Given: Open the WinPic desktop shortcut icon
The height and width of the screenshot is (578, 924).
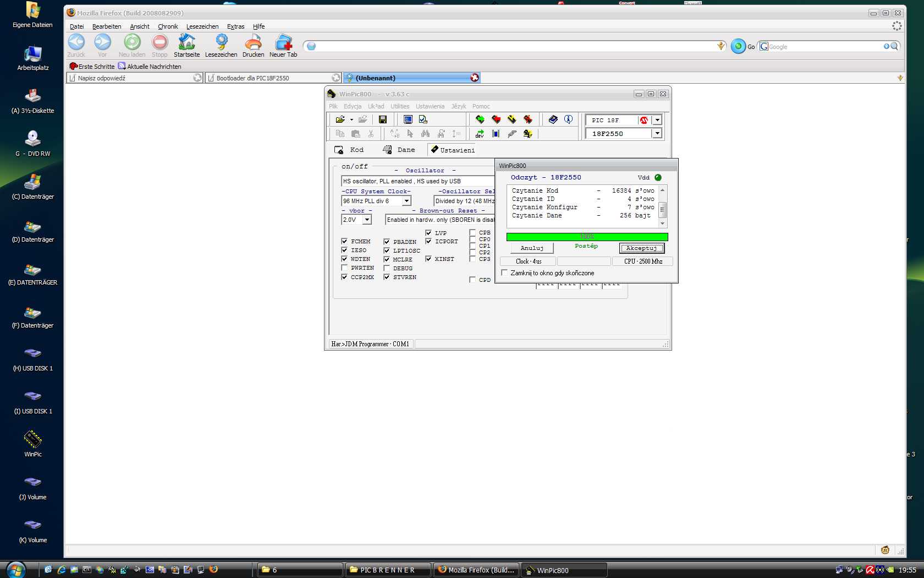Looking at the screenshot, I should pyautogui.click(x=33, y=439).
